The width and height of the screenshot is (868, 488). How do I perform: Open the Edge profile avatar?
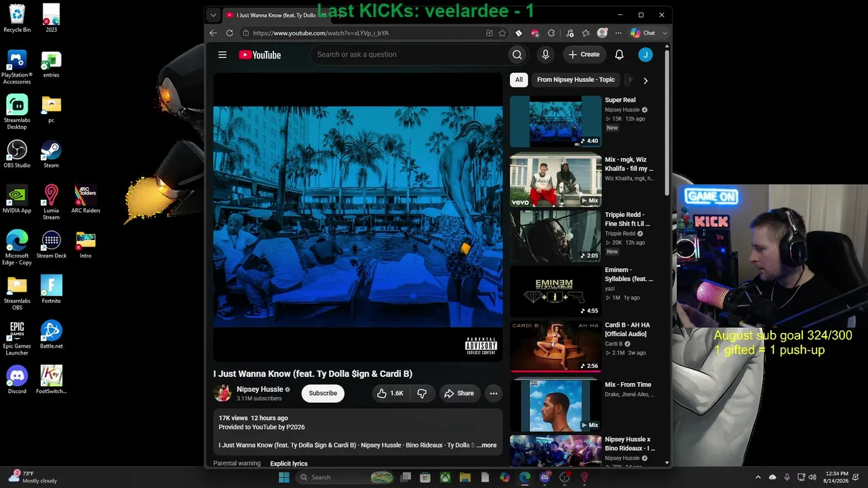click(602, 33)
